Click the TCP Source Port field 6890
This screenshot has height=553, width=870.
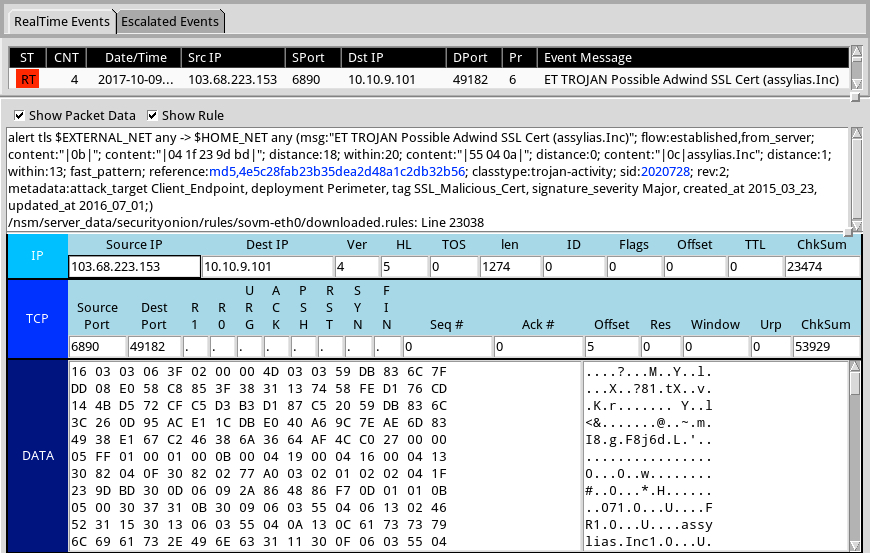pyautogui.click(x=98, y=347)
